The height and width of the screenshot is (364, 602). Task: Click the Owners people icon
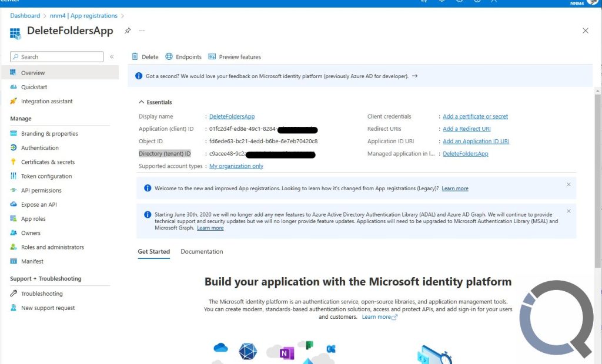point(14,233)
